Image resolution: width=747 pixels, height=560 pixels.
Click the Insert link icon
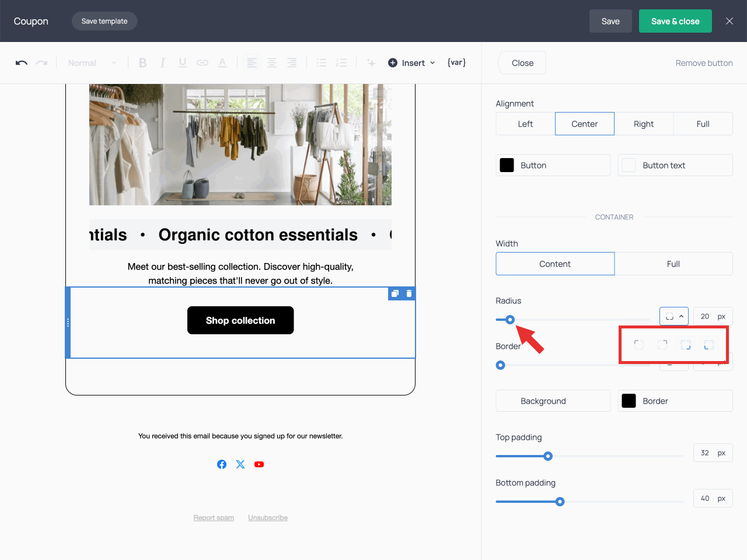point(203,62)
